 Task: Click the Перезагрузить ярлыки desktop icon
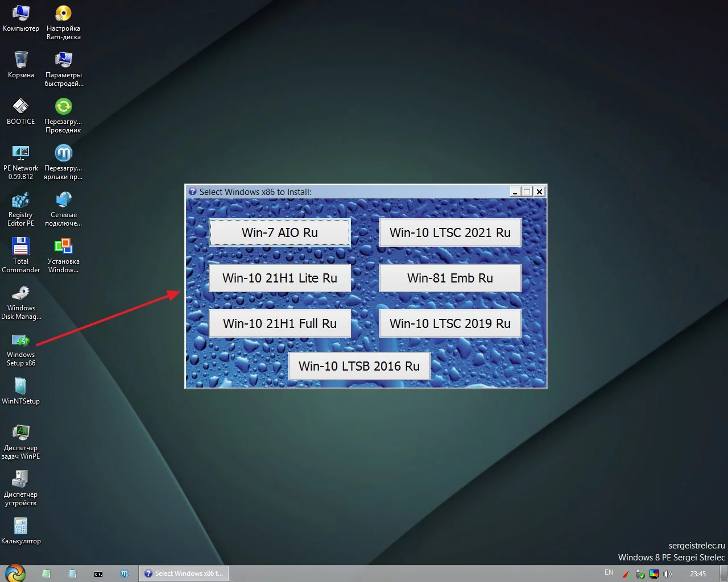63,162
